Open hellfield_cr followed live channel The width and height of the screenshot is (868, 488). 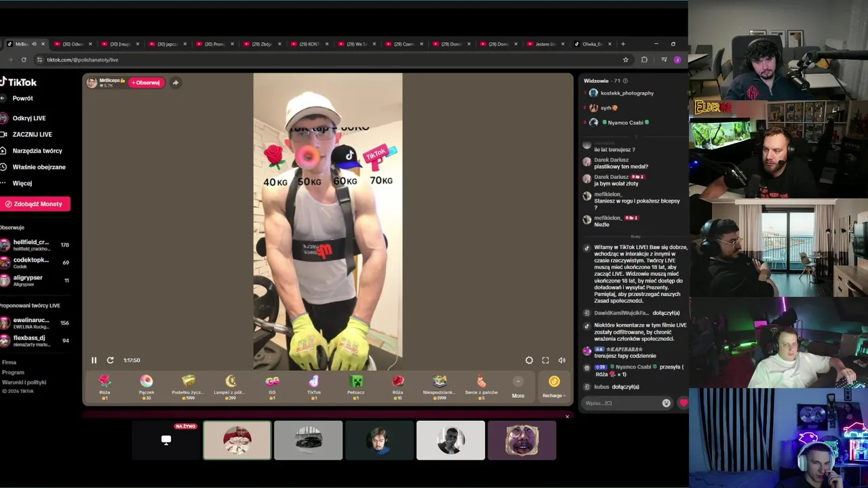[35, 245]
